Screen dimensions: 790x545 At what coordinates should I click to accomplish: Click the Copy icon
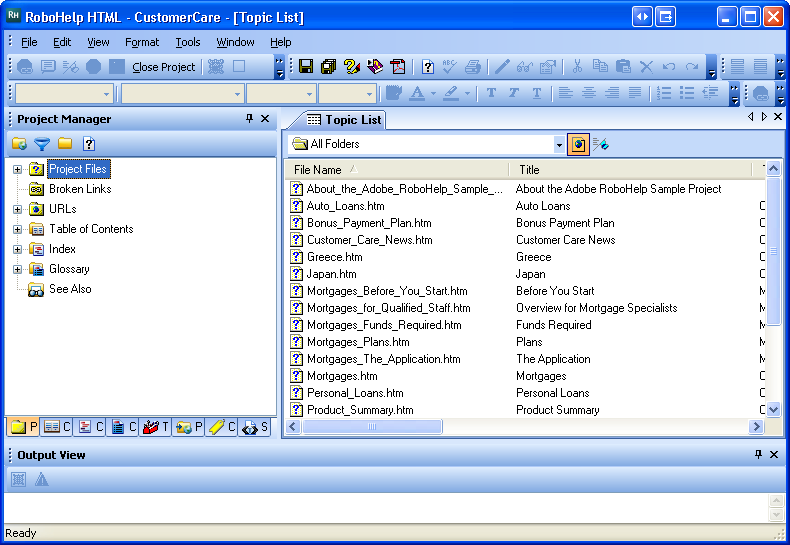tap(600, 66)
